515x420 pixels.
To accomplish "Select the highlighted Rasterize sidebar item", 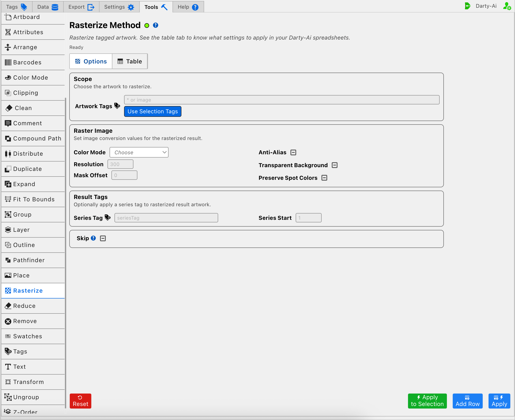I will pos(33,291).
